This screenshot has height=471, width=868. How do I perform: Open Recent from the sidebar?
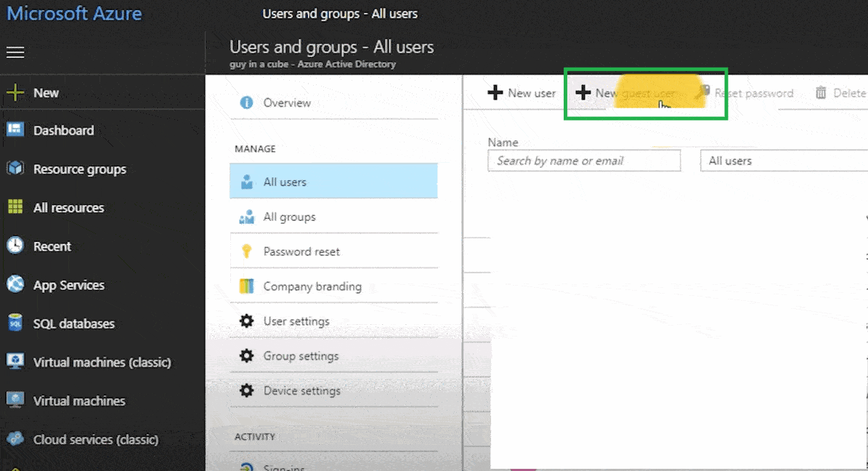tap(52, 246)
